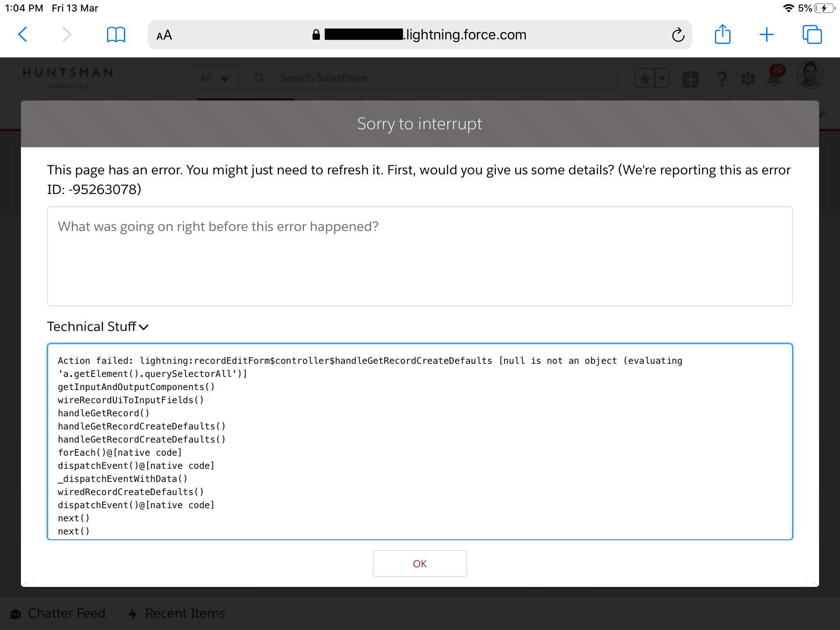View notifications bell showing 20 alerts
This screenshot has height=630, width=840.
[x=774, y=78]
